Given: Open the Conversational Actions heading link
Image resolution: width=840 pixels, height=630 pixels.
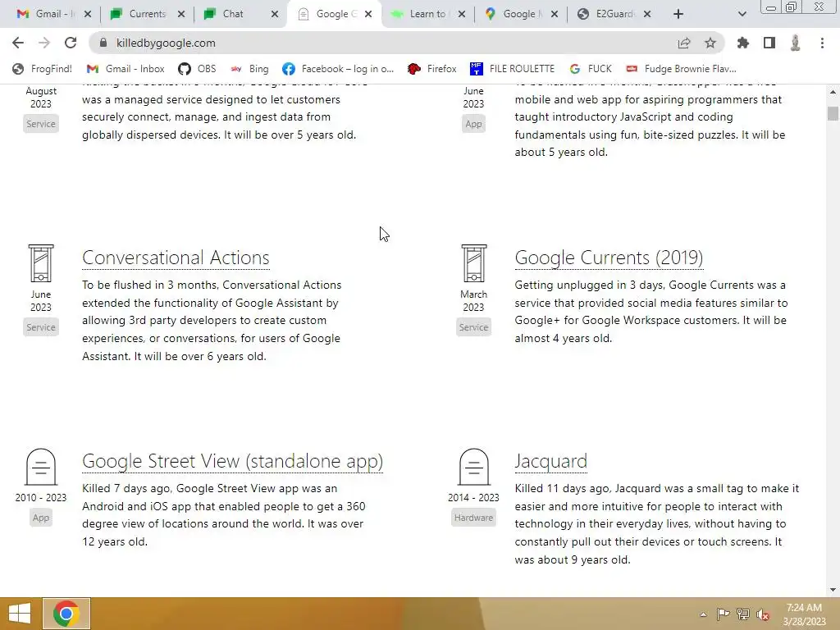Looking at the screenshot, I should 176,258.
